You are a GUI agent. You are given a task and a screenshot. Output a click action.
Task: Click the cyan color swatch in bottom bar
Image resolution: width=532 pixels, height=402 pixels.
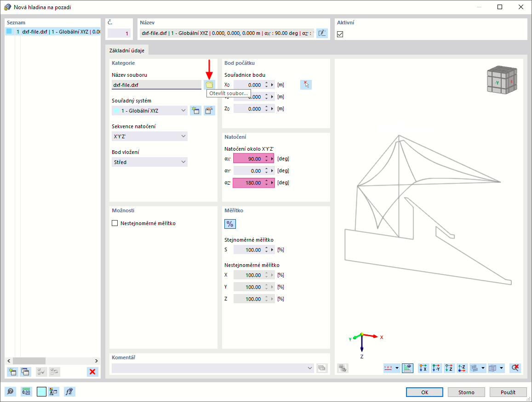click(x=41, y=392)
